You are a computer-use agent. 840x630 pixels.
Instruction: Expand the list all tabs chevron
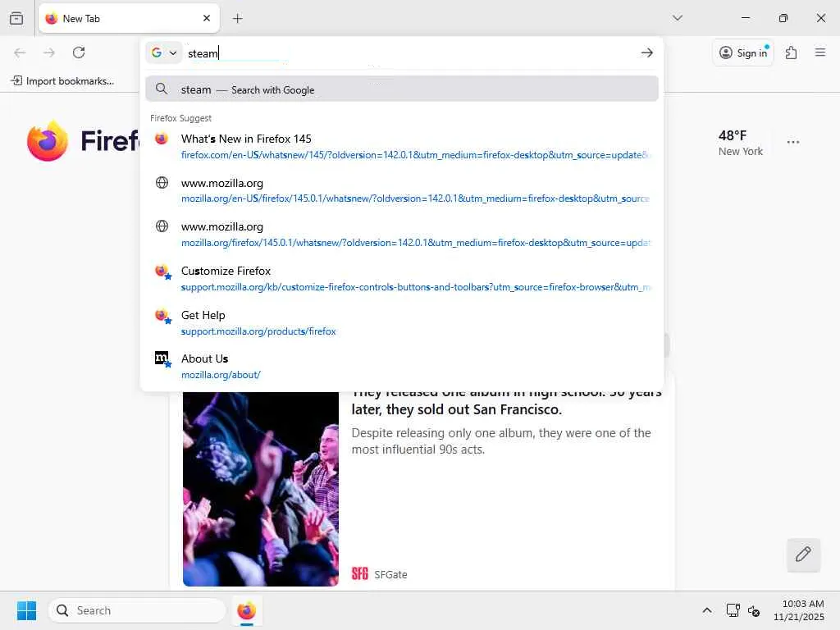[677, 18]
